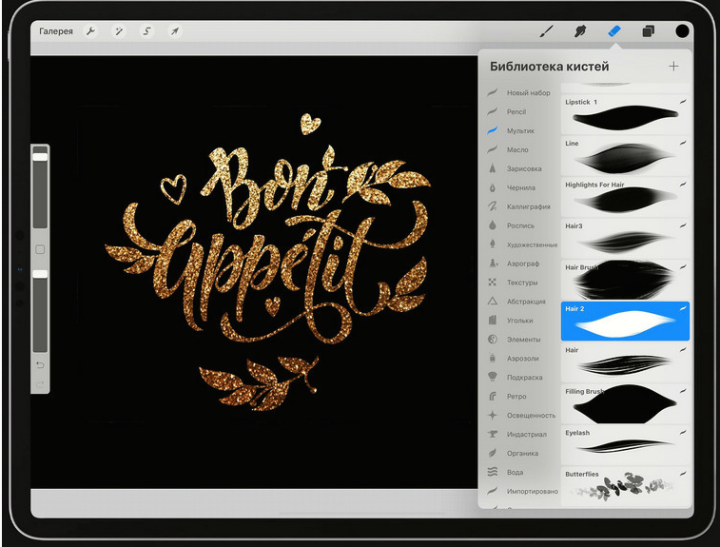The image size is (720, 547).
Task: Open the Layers panel
Action: [x=648, y=31]
